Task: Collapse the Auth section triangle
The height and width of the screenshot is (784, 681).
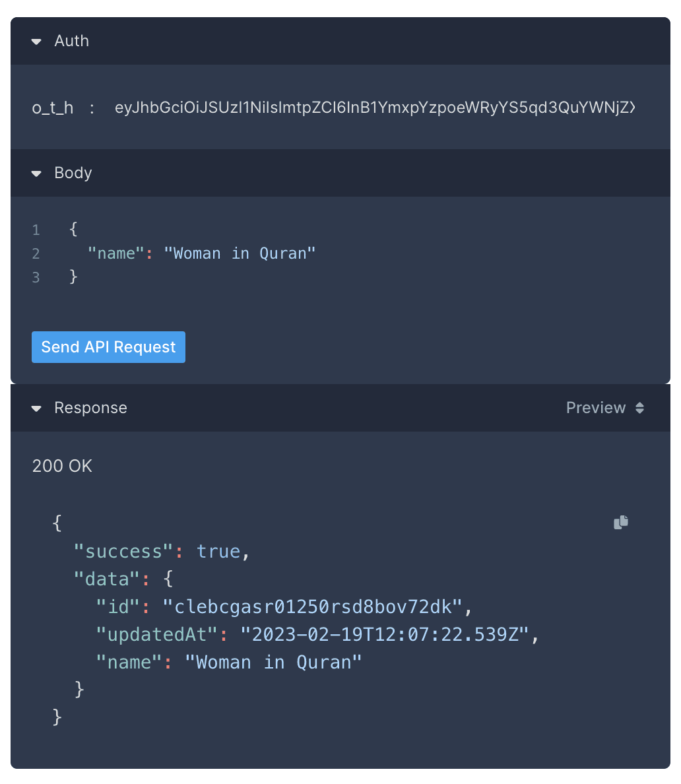Action: coord(36,42)
